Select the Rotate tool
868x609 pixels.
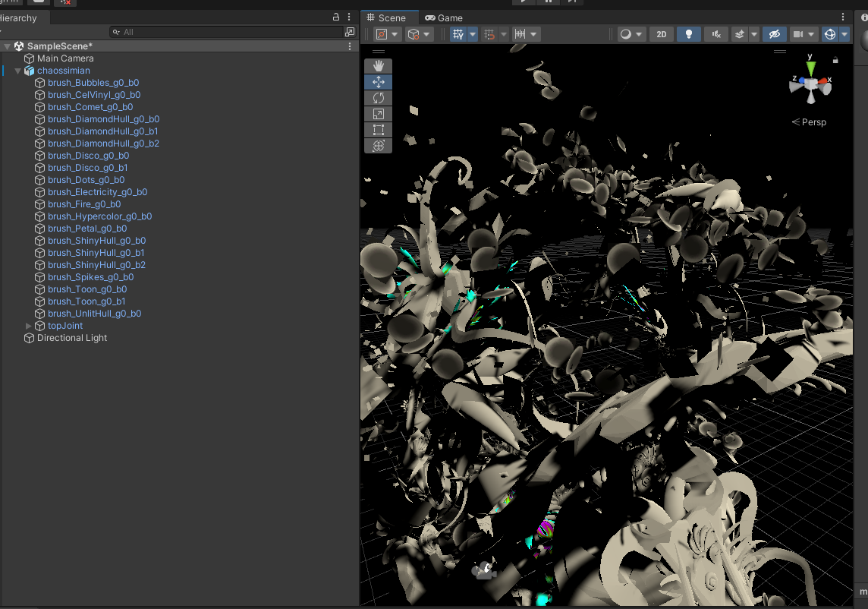point(379,97)
